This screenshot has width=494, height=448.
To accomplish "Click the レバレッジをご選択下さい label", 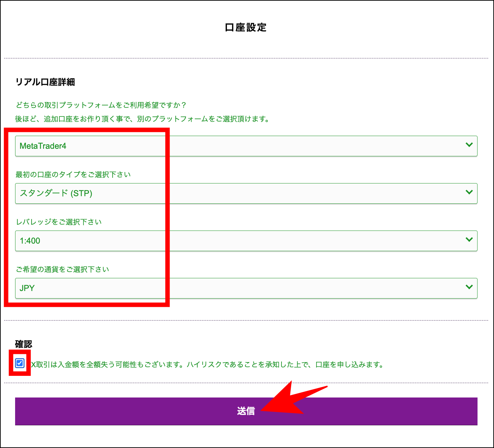I will click(x=59, y=222).
